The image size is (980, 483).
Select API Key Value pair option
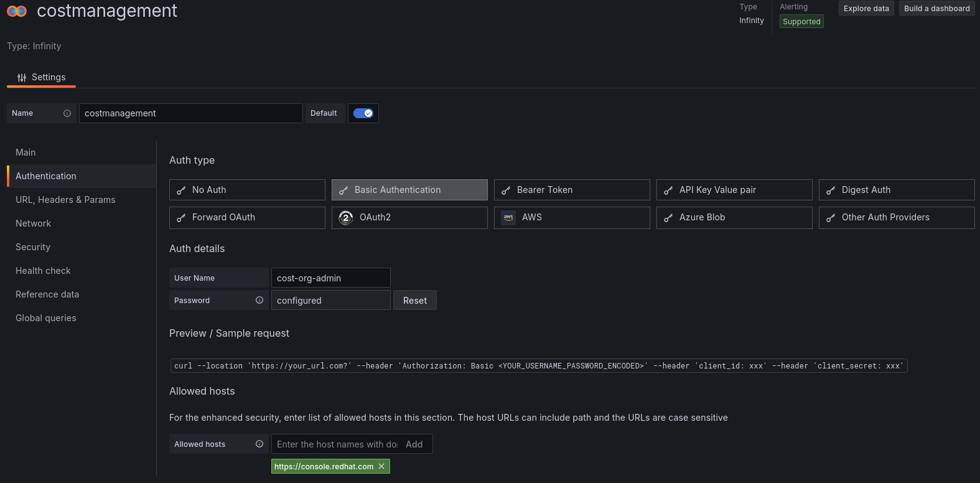tap(734, 190)
